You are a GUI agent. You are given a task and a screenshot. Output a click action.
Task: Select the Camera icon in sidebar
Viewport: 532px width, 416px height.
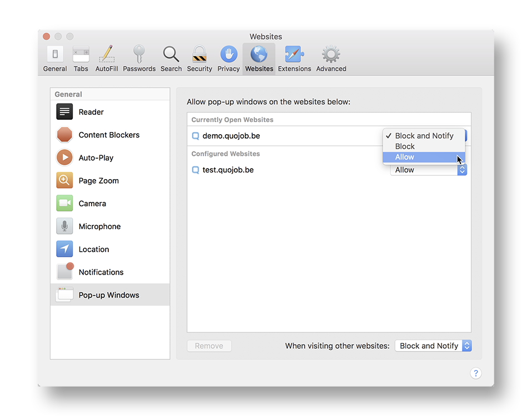[x=64, y=203]
